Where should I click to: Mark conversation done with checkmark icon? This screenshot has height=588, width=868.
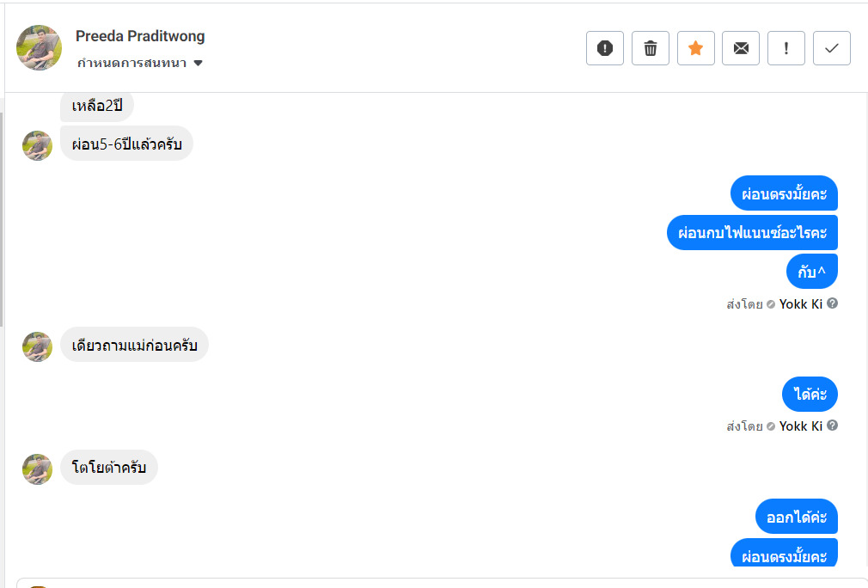point(832,48)
